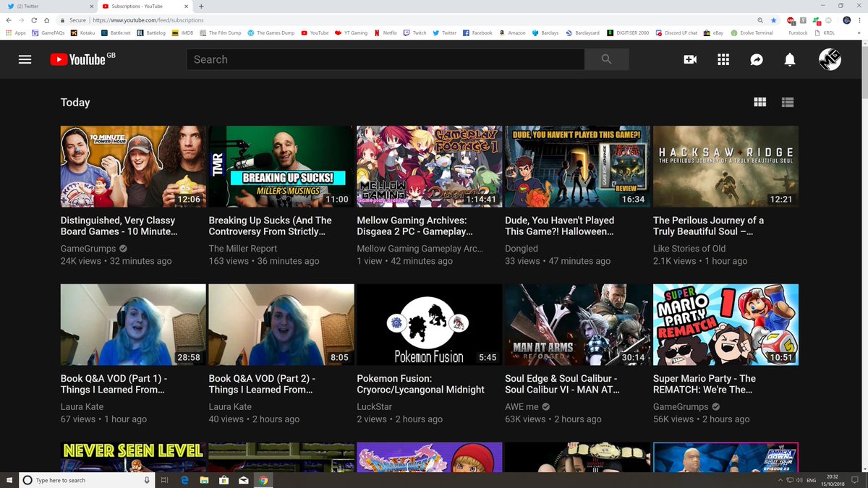Focus the YouTube search box
868x488 pixels.
pyautogui.click(x=386, y=59)
